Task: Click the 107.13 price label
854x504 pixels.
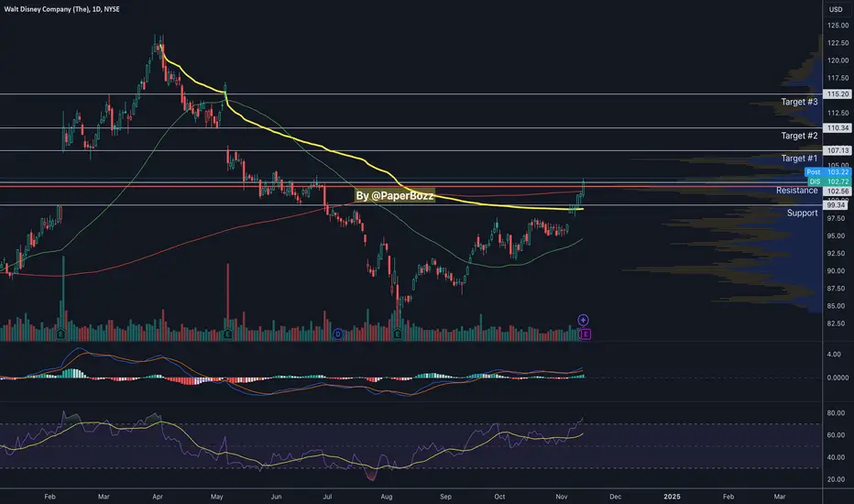Action: 838,150
